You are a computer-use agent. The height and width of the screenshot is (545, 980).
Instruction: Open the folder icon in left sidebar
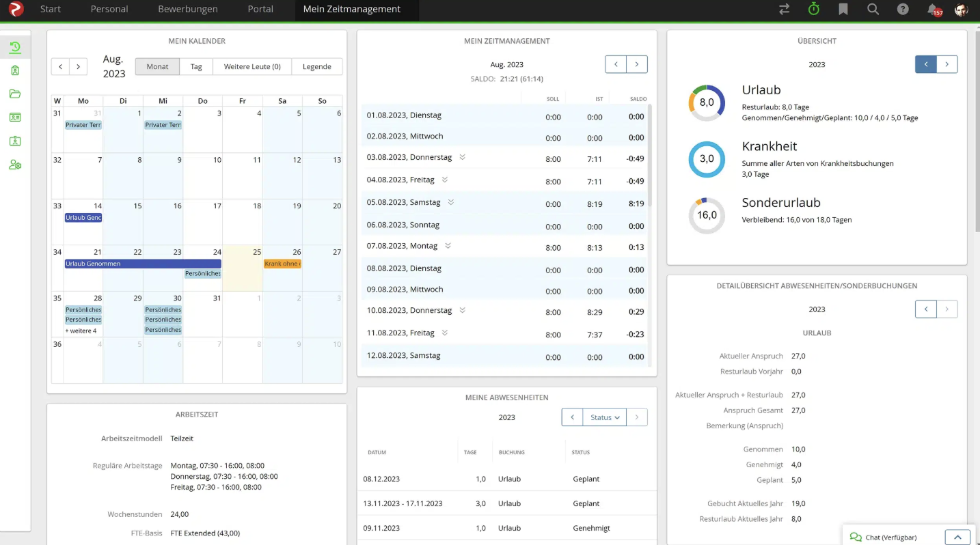[15, 94]
